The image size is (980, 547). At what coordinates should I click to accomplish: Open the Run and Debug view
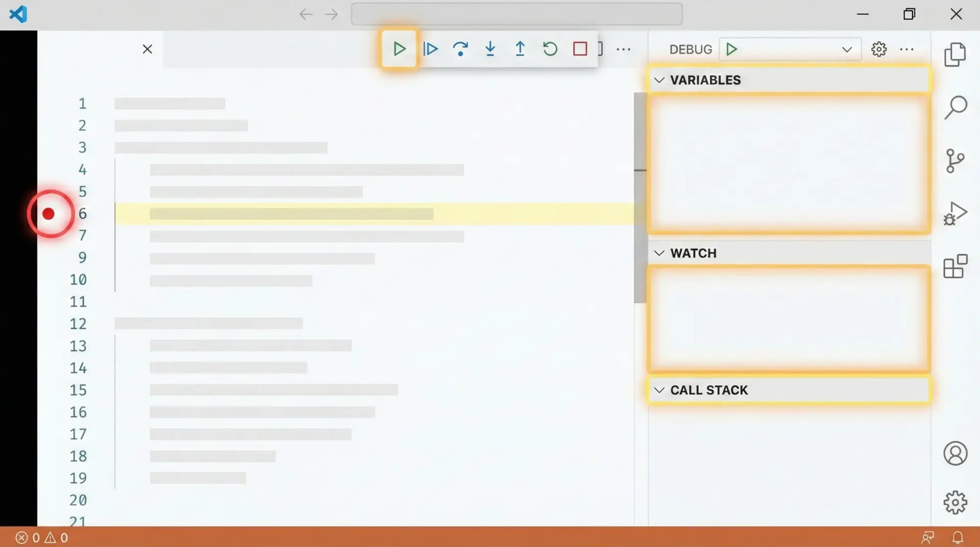click(955, 213)
